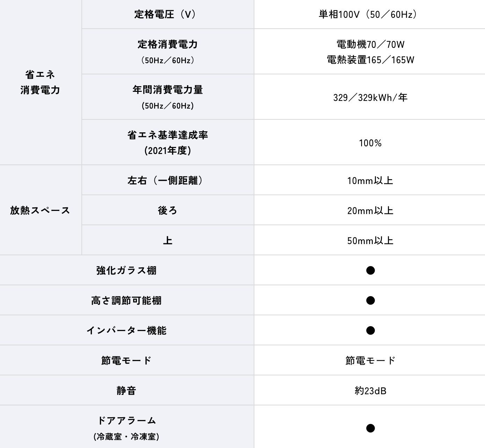Click the 電動機70／70W value text
This screenshot has height=448, width=485.
[370, 44]
